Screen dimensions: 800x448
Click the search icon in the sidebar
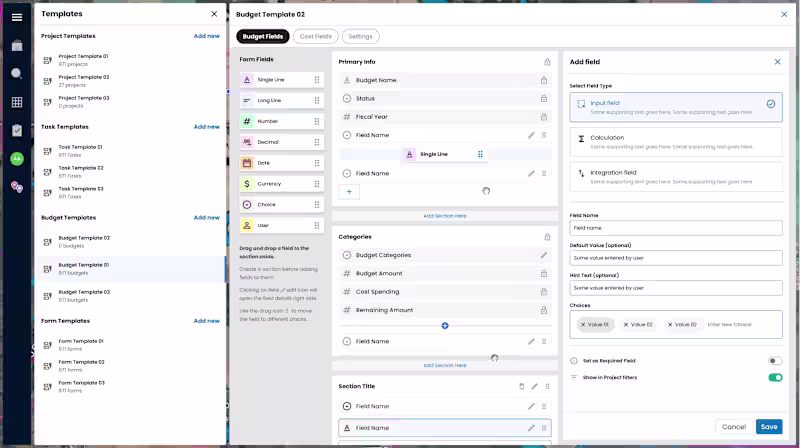pyautogui.click(x=17, y=73)
